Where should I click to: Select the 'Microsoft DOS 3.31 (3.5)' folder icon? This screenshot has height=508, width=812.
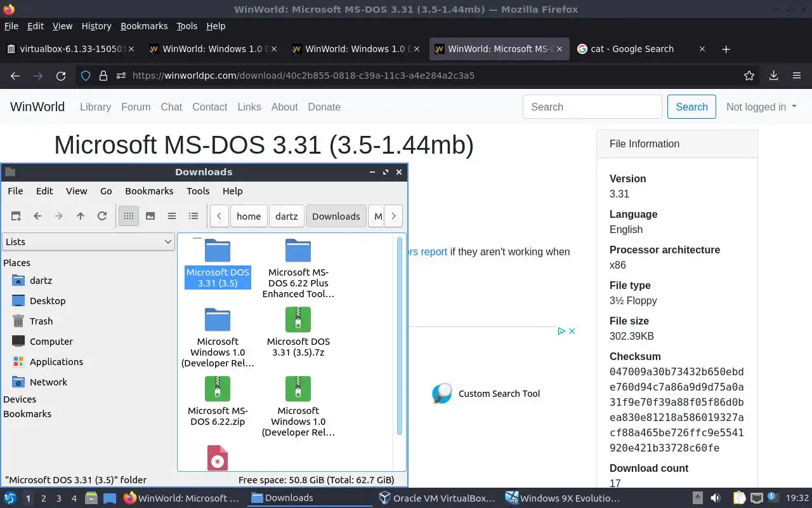coord(218,251)
